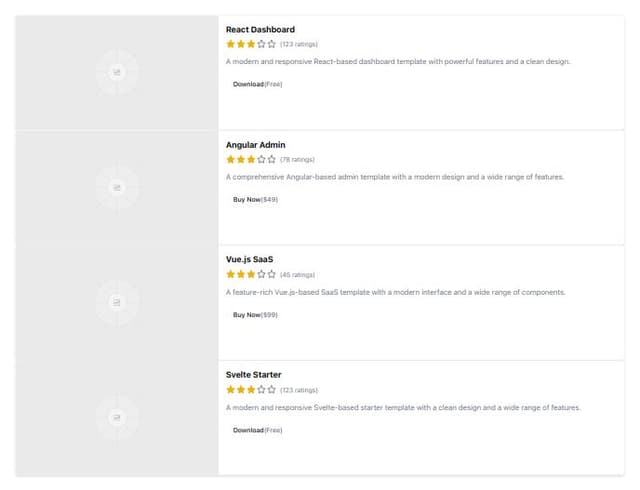View the 78 ratings for Angular Admin
Screen dimensions: 640x490
(297, 160)
